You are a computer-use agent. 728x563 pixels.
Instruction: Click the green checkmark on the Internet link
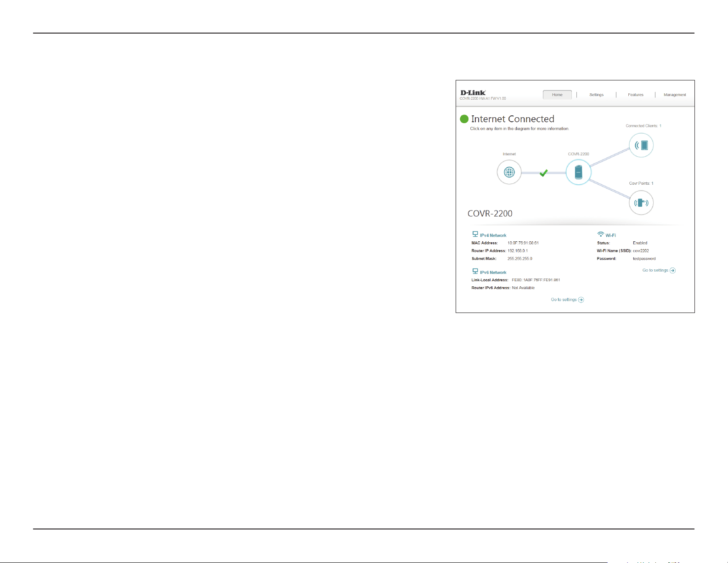[543, 173]
